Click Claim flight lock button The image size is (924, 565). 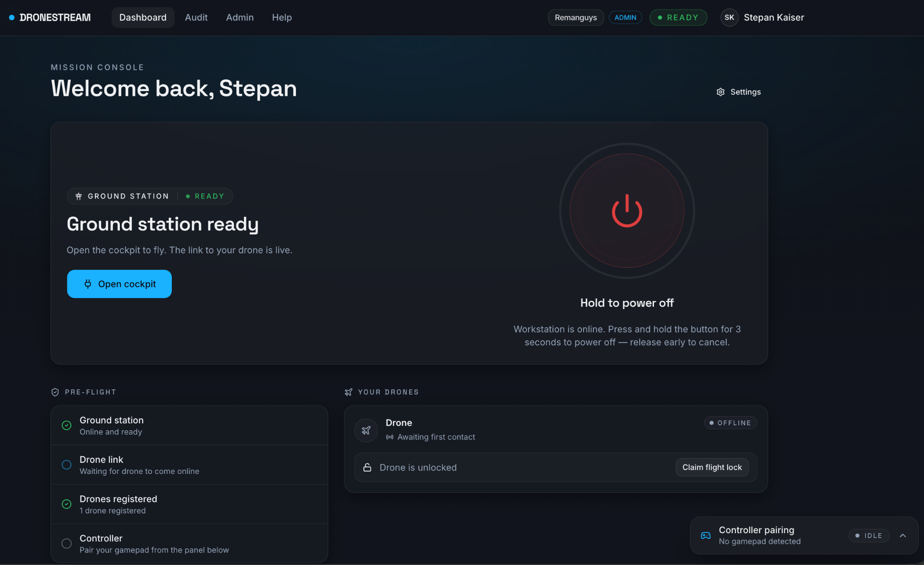[712, 467]
